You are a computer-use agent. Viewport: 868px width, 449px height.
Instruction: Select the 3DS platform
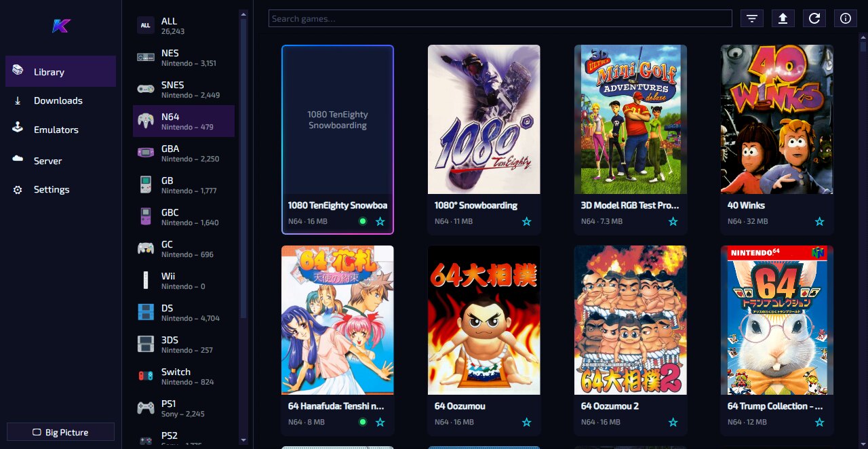[x=184, y=345]
